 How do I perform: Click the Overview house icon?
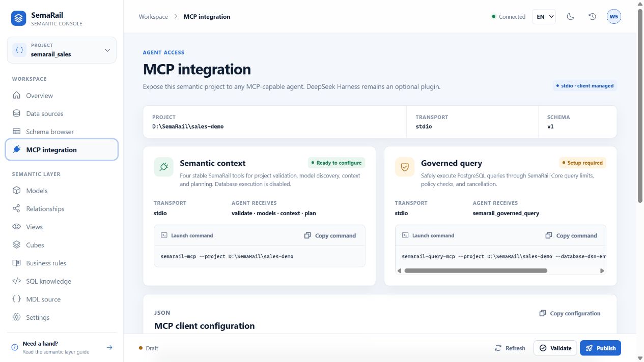17,96
